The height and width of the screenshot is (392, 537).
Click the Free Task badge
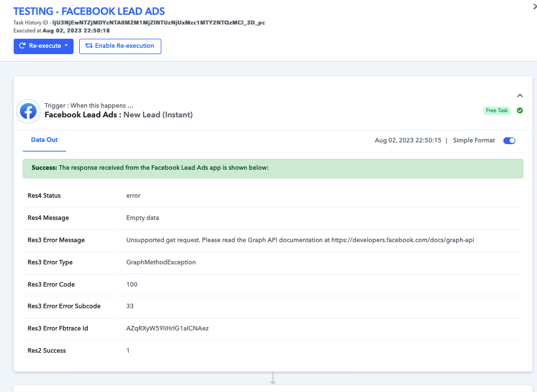[x=497, y=111]
